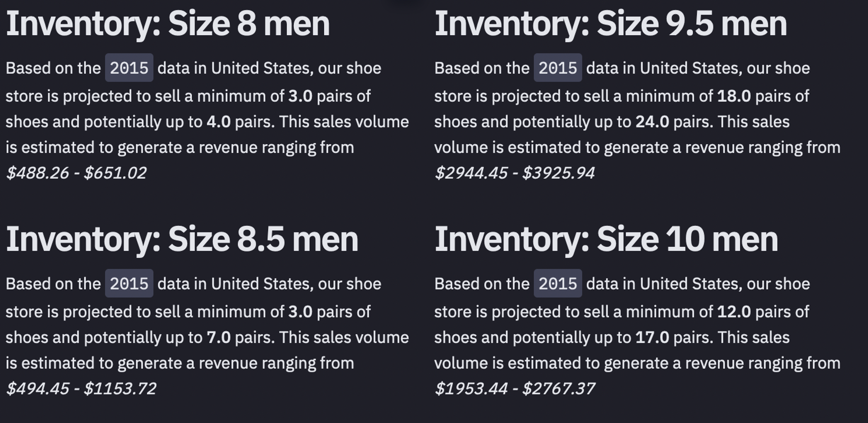Image resolution: width=868 pixels, height=423 pixels.
Task: Click the $494.45 - $1153.72 revenue range
Action: 81,388
